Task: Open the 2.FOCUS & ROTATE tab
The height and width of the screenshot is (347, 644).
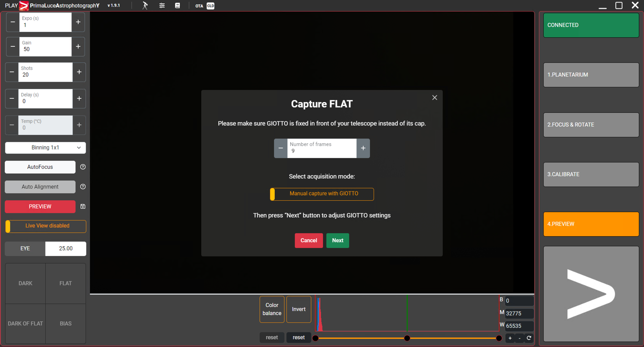Action: (x=591, y=125)
